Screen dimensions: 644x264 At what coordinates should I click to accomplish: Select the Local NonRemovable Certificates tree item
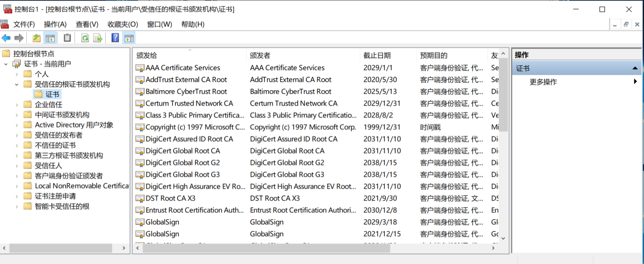(82, 186)
